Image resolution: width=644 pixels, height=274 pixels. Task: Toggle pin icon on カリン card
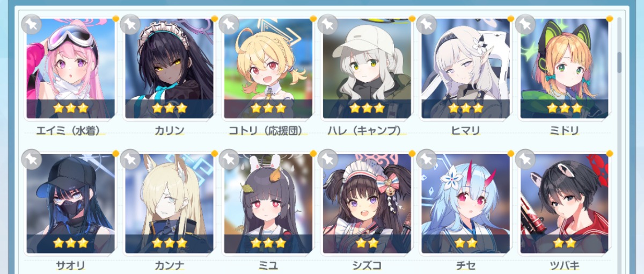[x=130, y=24]
